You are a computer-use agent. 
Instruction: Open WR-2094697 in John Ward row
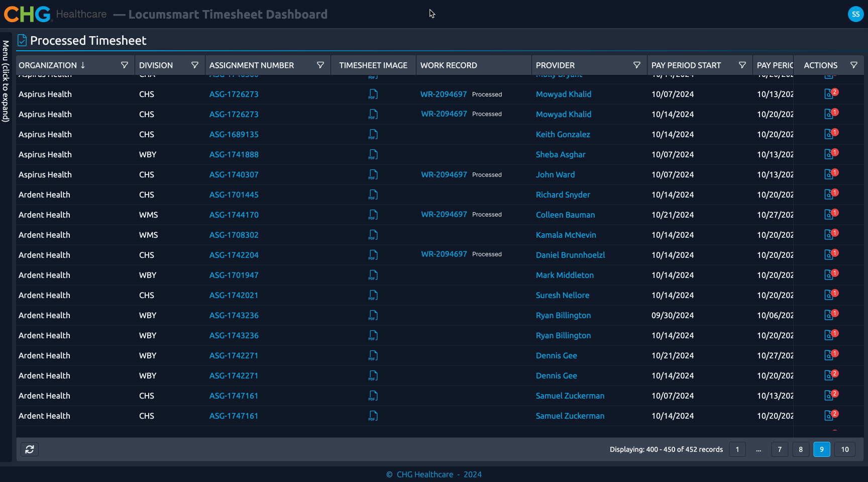click(x=444, y=175)
